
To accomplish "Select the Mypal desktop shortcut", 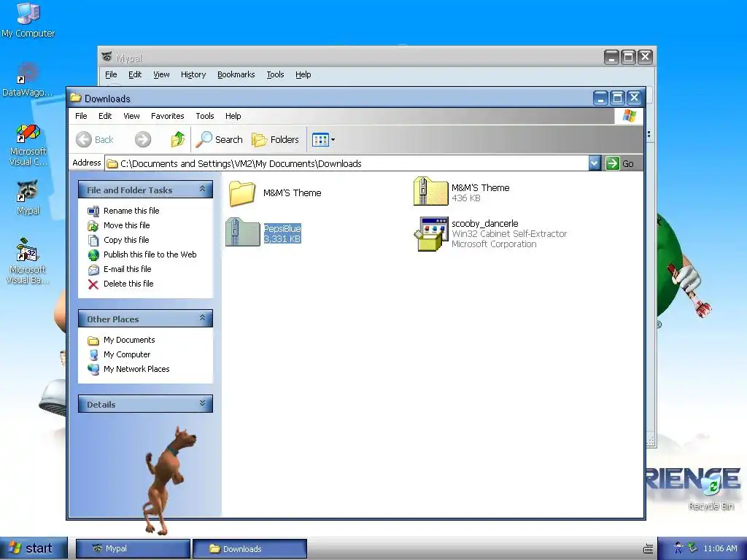I will coord(28,198).
